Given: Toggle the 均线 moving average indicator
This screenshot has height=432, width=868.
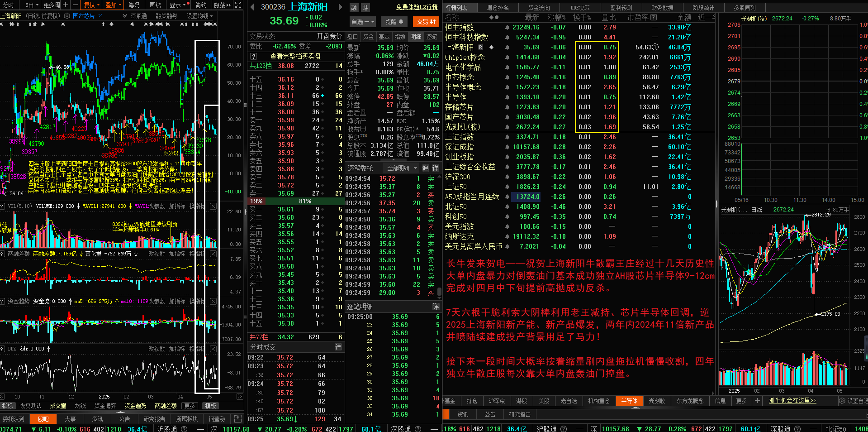Looking at the screenshot, I should point(81,406).
